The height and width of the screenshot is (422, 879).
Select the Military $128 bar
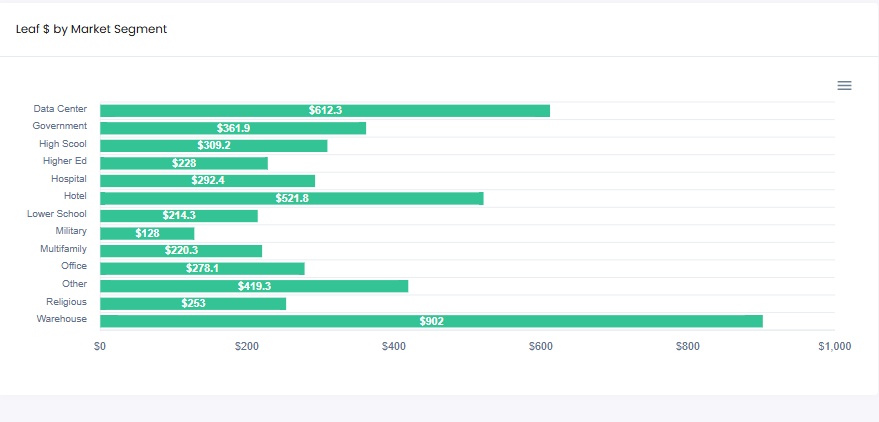click(147, 233)
